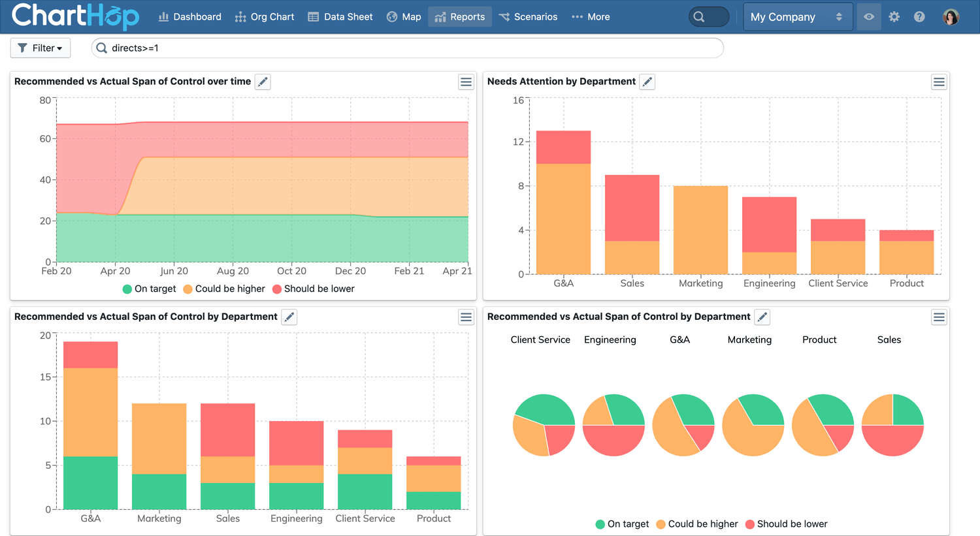Click pencil icon beside Span of Control over time
Image resolution: width=980 pixels, height=536 pixels.
point(263,82)
